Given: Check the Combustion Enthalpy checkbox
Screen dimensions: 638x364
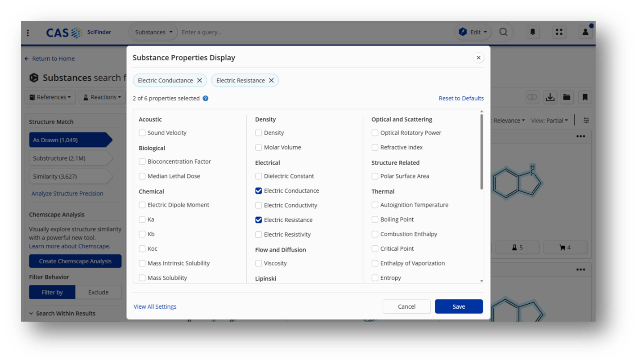Looking at the screenshot, I should pyautogui.click(x=375, y=234).
